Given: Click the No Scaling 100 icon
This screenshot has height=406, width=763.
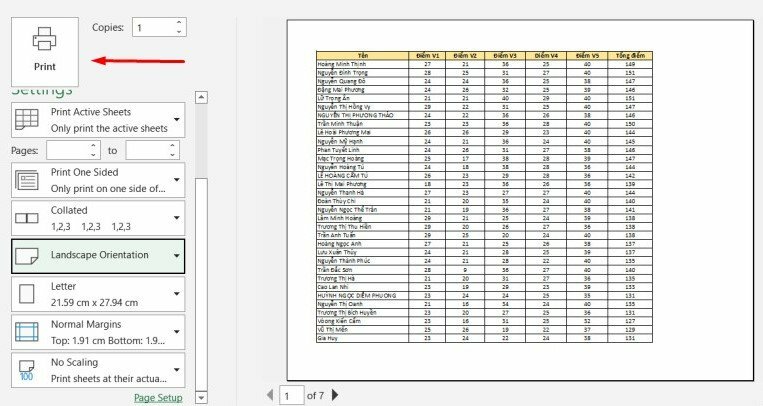Looking at the screenshot, I should [27, 370].
